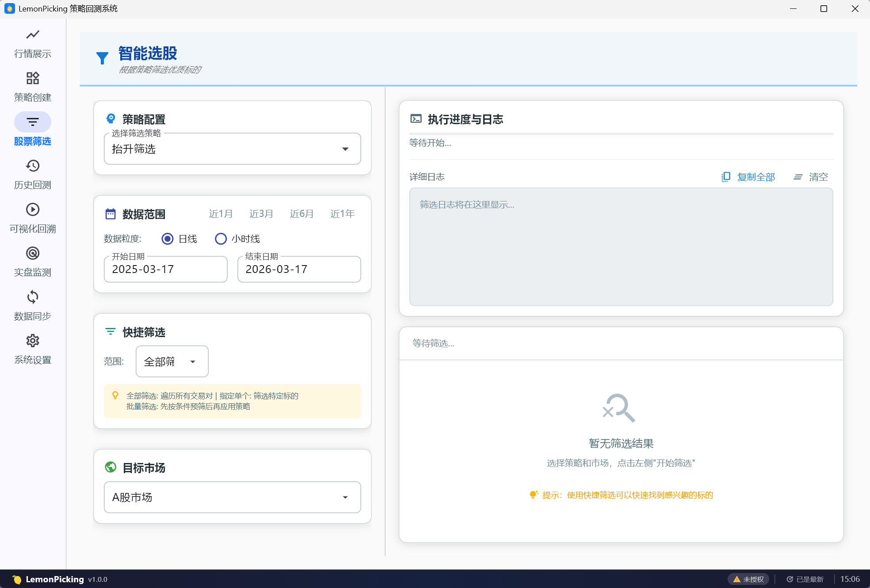Click the 未授权 warning badge

coord(748,579)
